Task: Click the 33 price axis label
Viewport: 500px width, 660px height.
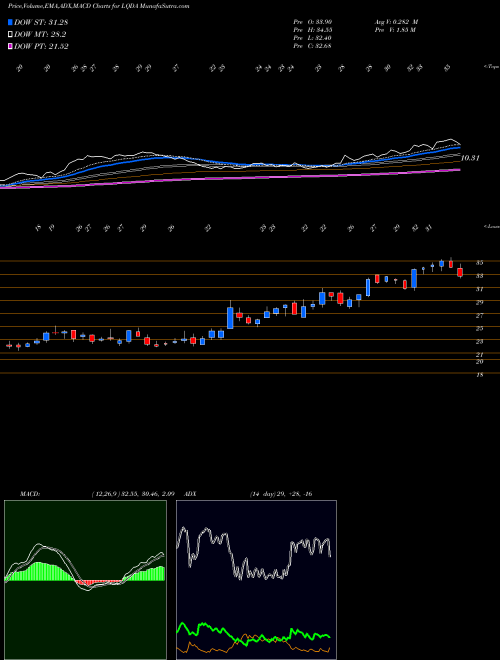Action: click(479, 276)
